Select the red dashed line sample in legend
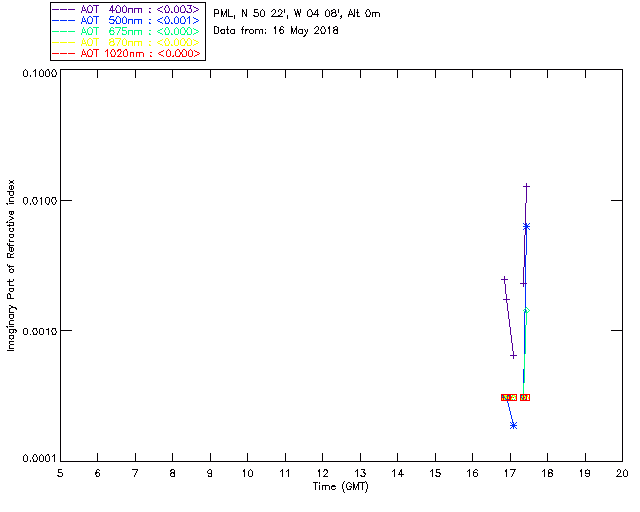This screenshot has width=640, height=512. click(x=64, y=54)
